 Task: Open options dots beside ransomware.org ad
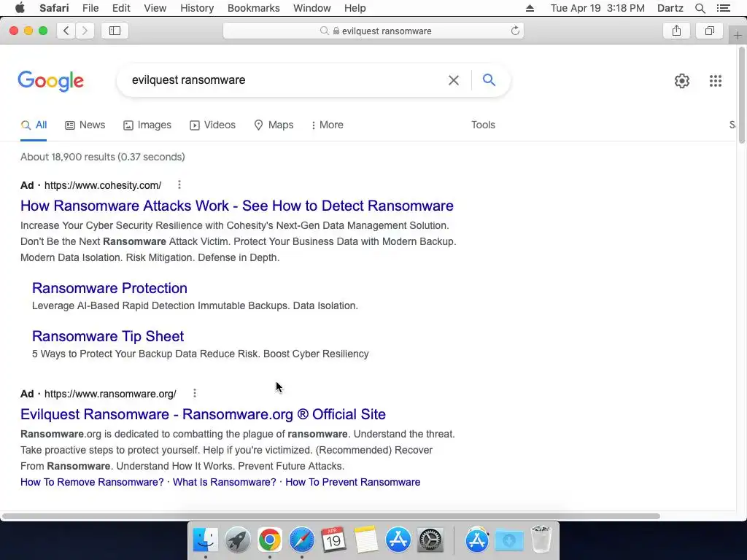(194, 393)
